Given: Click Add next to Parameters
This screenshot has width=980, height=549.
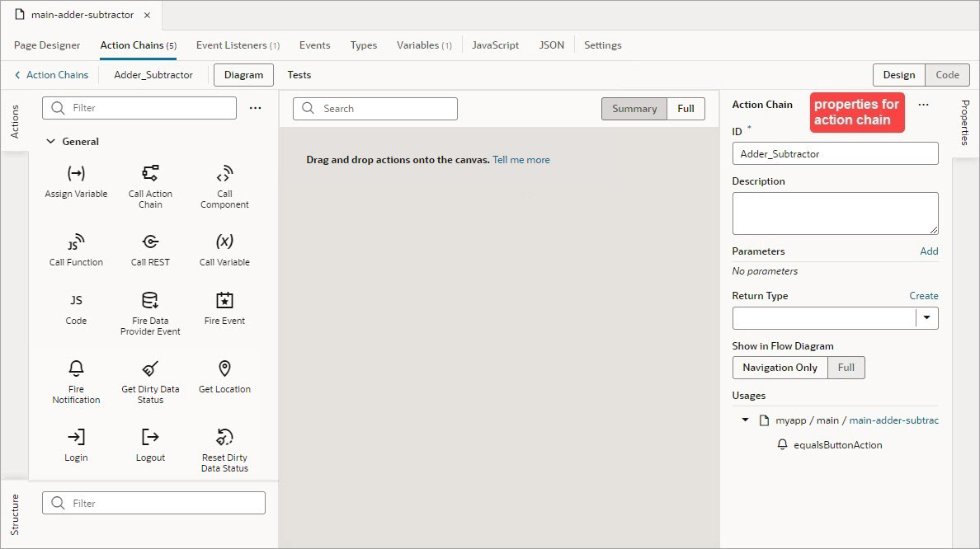Looking at the screenshot, I should tap(929, 251).
